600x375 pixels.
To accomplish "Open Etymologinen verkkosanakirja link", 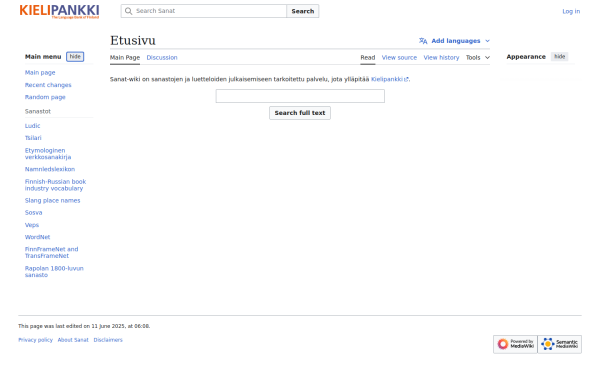I will pos(48,154).
